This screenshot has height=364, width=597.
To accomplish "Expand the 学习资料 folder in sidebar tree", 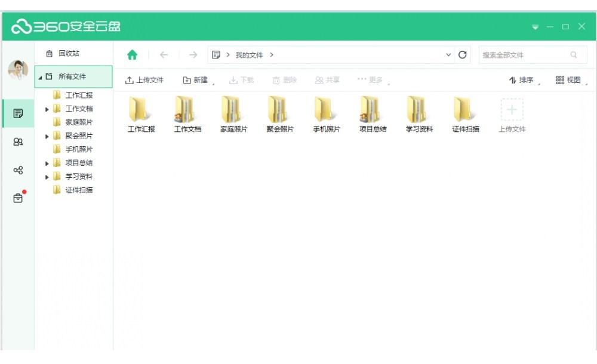I will click(47, 177).
